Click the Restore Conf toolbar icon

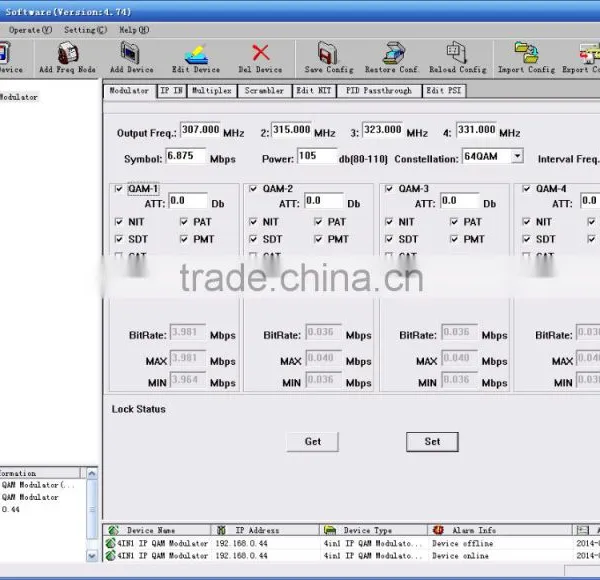[x=393, y=52]
